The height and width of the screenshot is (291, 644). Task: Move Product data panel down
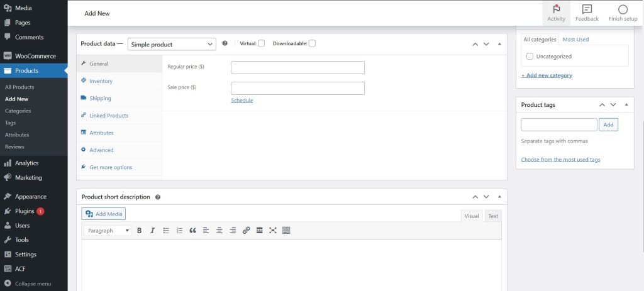point(486,44)
